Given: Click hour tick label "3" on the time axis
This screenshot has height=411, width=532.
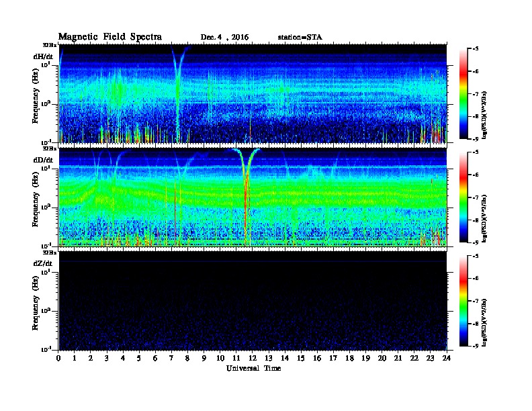Looking at the screenshot, I should click(x=107, y=358).
